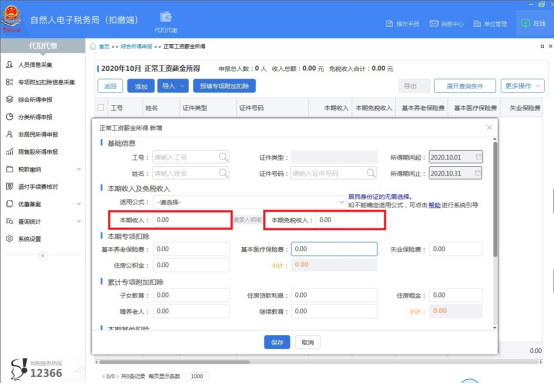The image size is (554, 384).
Task: Toggle the select-all checkbox in table header
Action: point(101,107)
